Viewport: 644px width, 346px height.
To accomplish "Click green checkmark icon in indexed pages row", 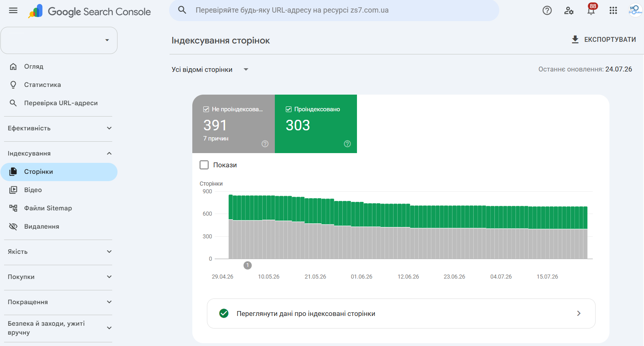I will tap(224, 313).
